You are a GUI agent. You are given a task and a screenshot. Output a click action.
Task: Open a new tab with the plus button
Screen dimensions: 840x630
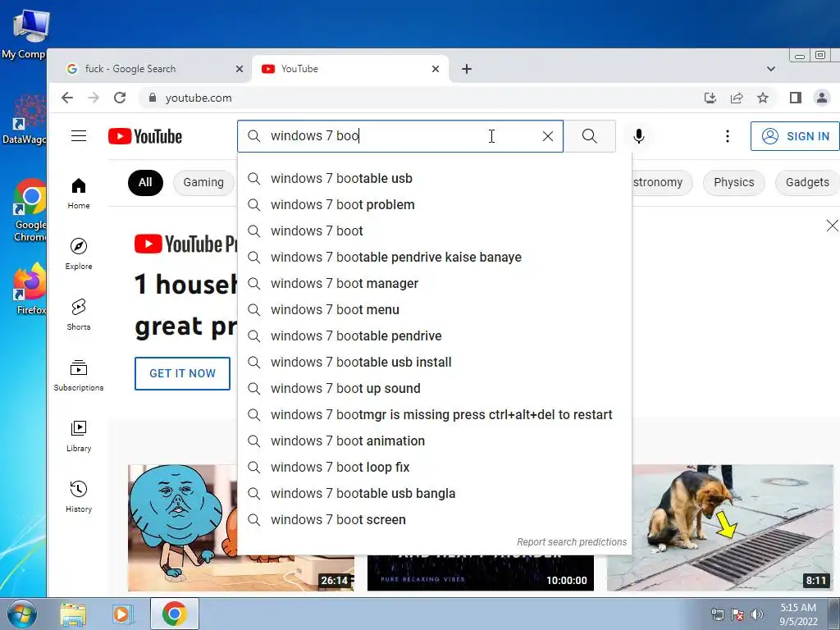tap(467, 69)
